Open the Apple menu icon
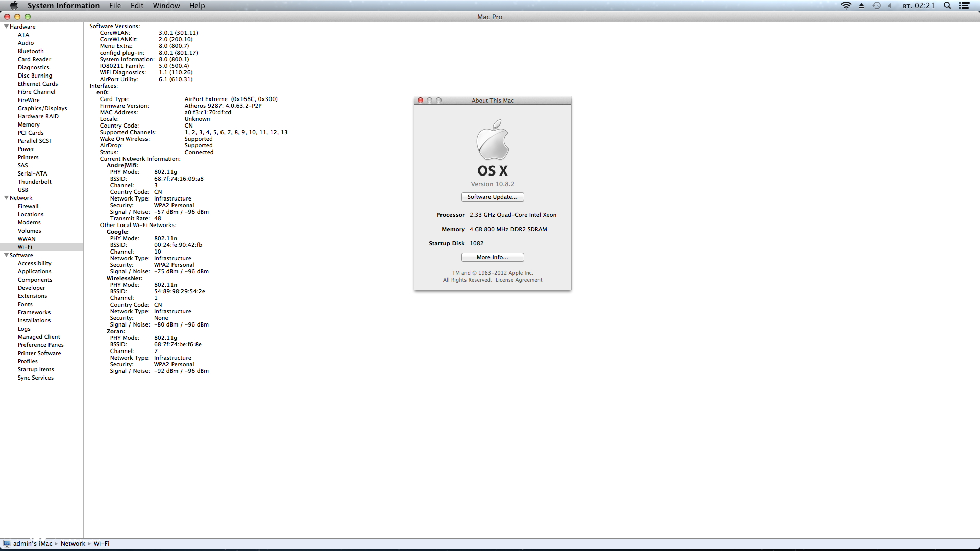Viewport: 980px width, 551px height. coord(14,6)
